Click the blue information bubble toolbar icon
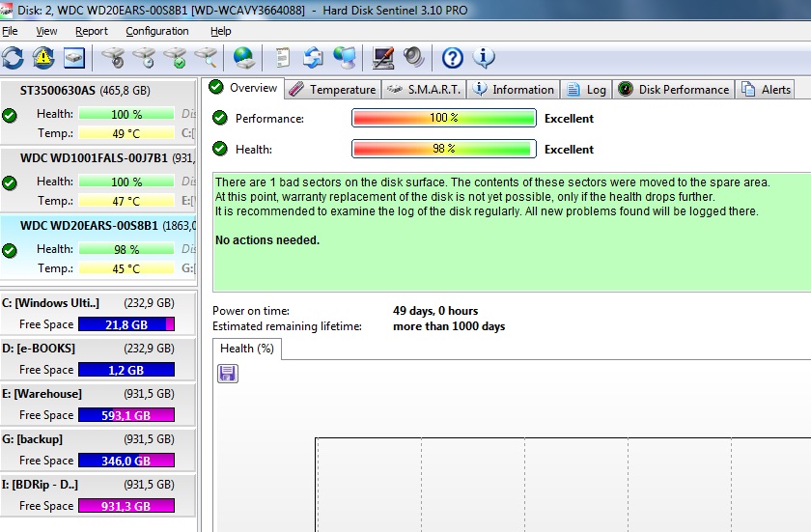 (x=484, y=57)
